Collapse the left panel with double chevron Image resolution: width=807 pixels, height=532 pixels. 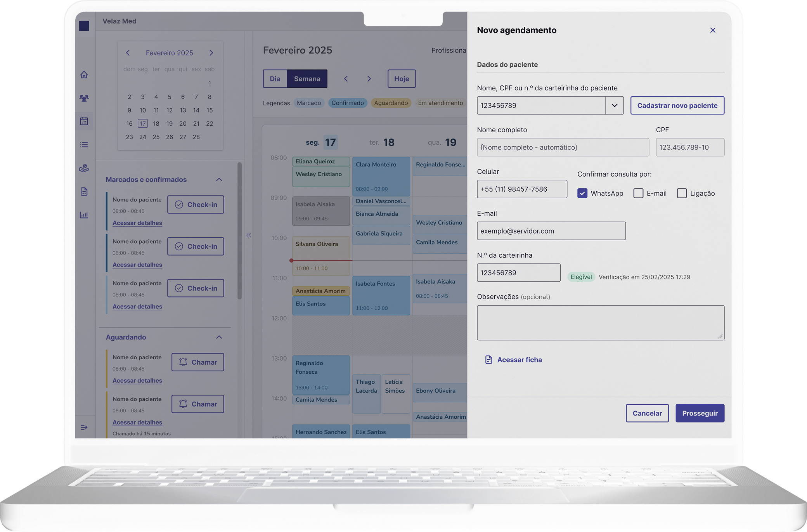249,235
